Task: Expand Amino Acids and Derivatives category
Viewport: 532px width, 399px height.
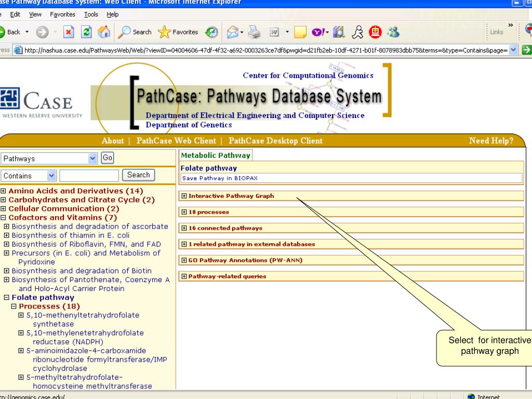Action: pyautogui.click(x=4, y=191)
